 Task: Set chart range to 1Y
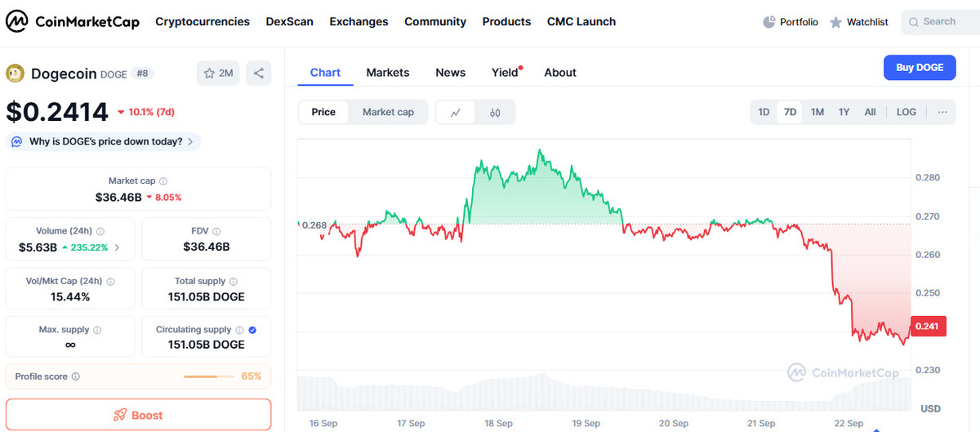coord(844,112)
